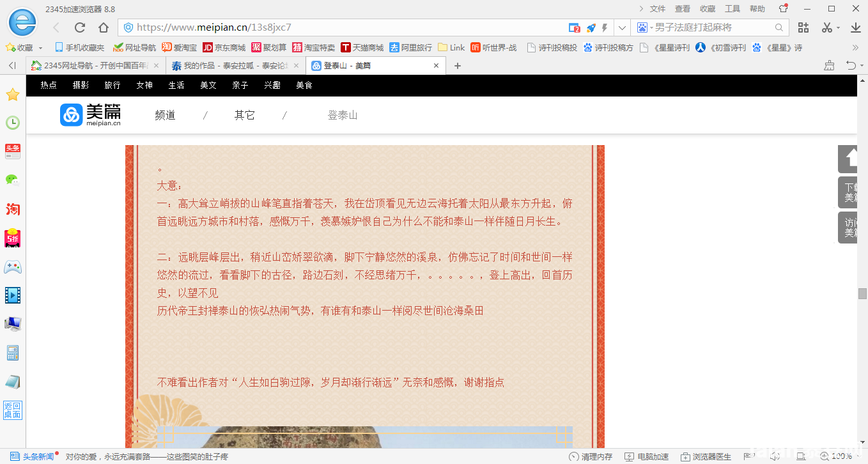Open the 文件 menu
The width and height of the screenshot is (868, 464).
658,9
